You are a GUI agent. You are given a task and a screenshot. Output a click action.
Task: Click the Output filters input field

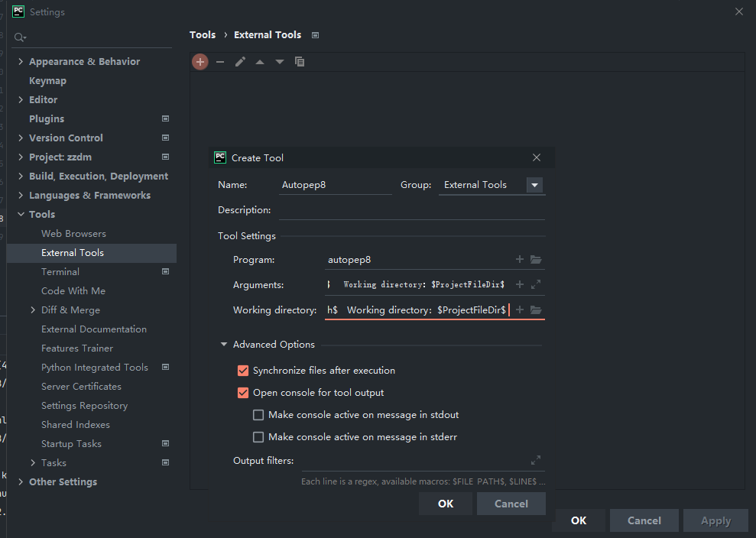(416, 461)
